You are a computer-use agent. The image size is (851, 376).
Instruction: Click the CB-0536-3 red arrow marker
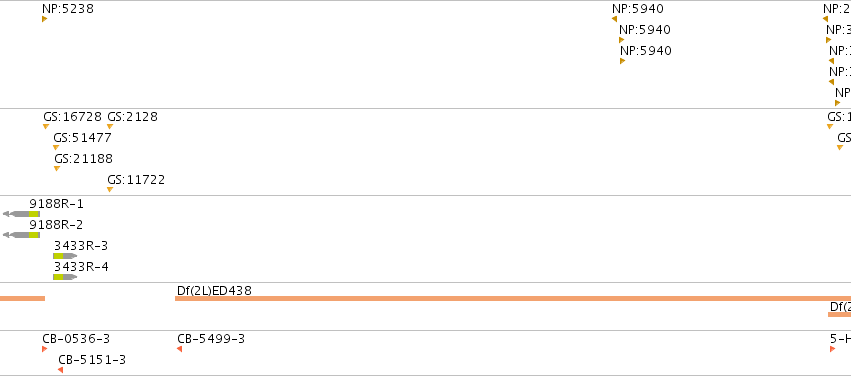click(x=45, y=349)
